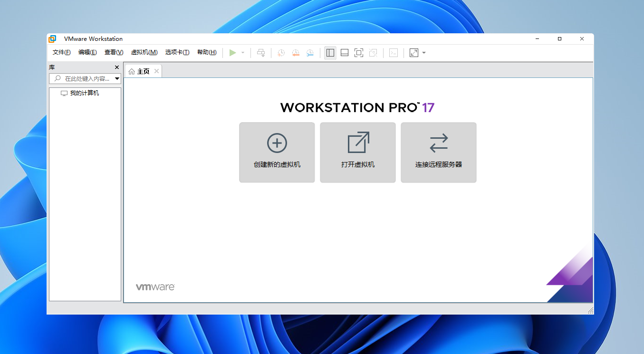Image resolution: width=644 pixels, height=354 pixels.
Task: Click the home icon on 主页 tab
Action: (132, 72)
